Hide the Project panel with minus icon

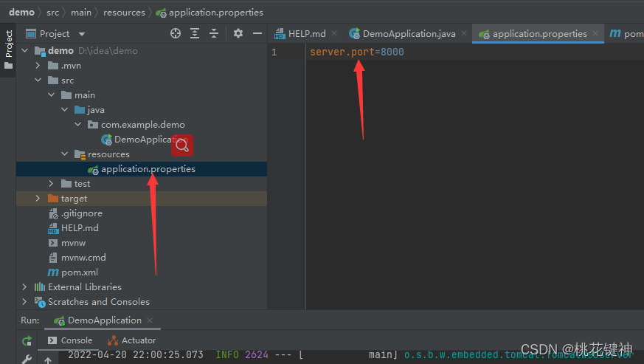click(x=257, y=33)
